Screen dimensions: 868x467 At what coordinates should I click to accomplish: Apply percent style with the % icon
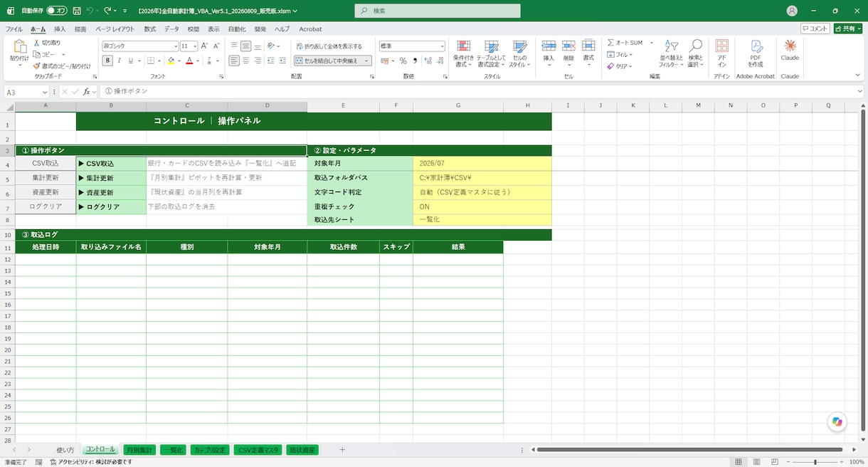(x=403, y=61)
